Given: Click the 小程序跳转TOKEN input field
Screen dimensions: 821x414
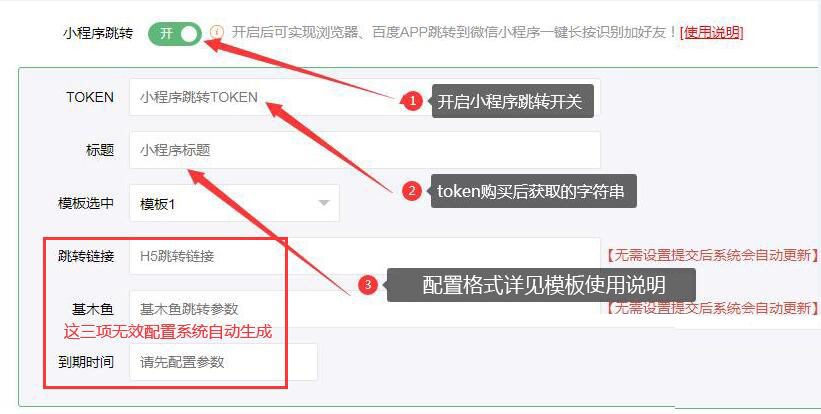Looking at the screenshot, I should tap(364, 97).
